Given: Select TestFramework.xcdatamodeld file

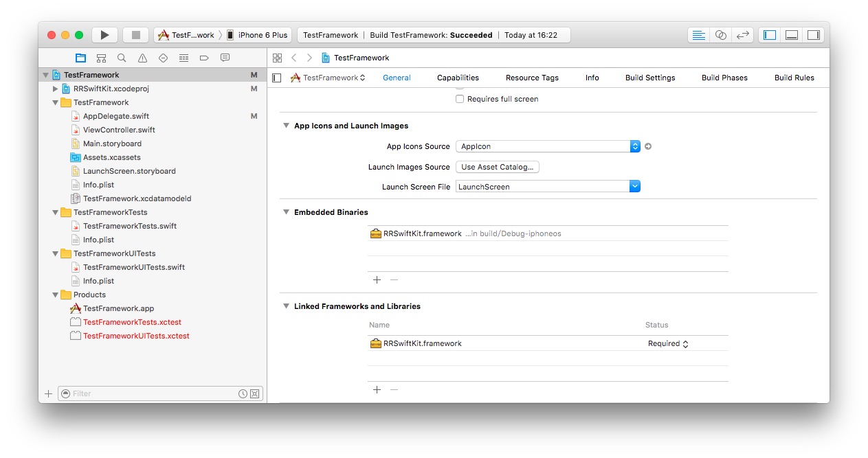Looking at the screenshot, I should pos(137,198).
